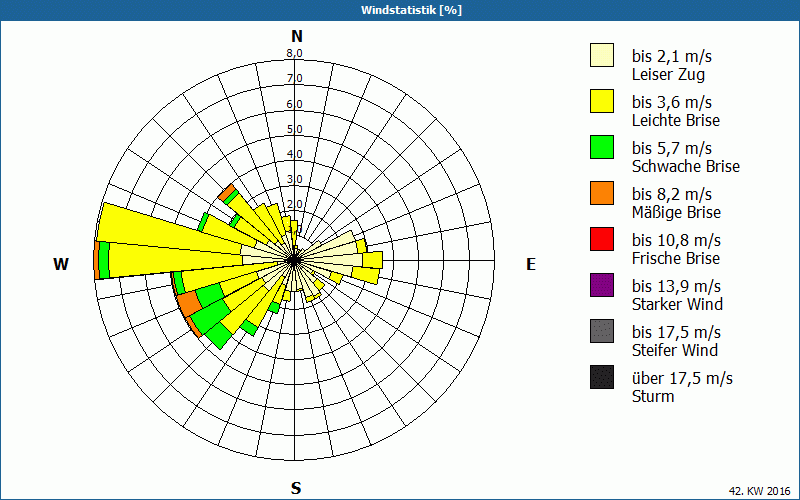Click the '7,0' radial axis value

[x=294, y=79]
